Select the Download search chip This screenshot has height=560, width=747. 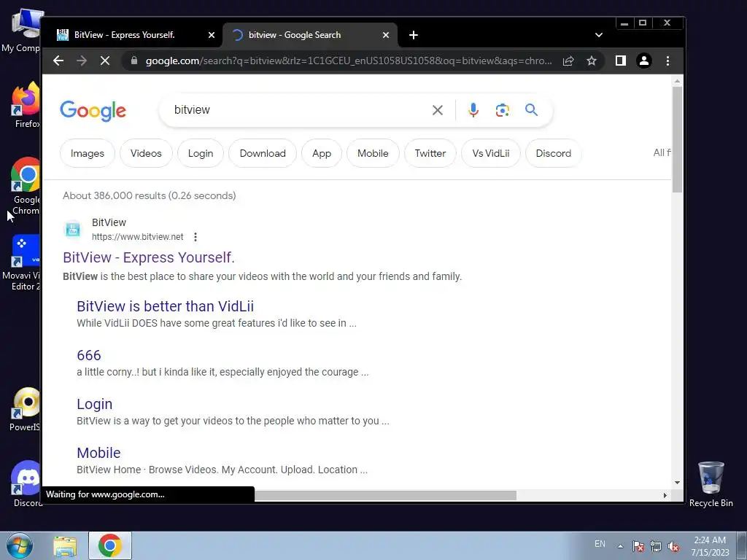pos(263,153)
